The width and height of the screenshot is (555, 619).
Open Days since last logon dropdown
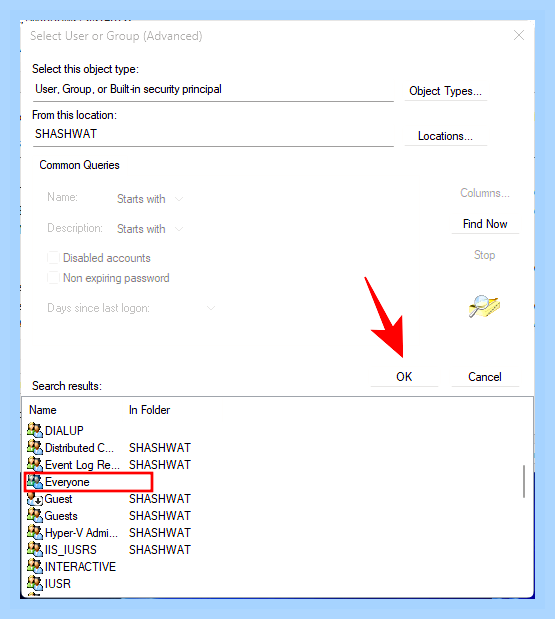click(211, 308)
